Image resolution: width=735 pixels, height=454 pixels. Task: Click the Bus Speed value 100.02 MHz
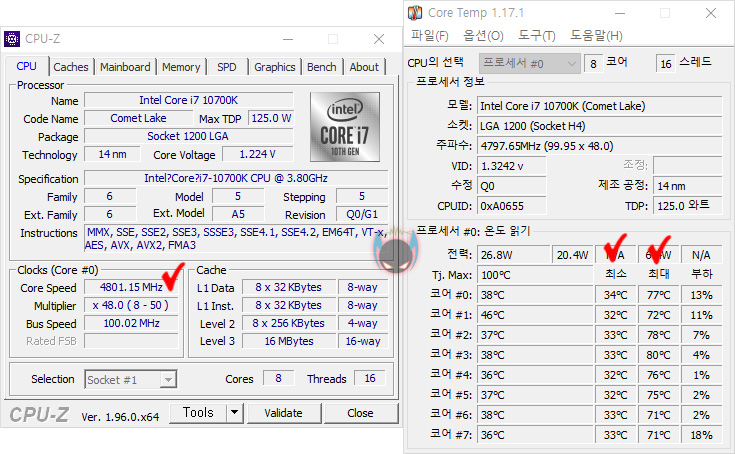[x=131, y=323]
